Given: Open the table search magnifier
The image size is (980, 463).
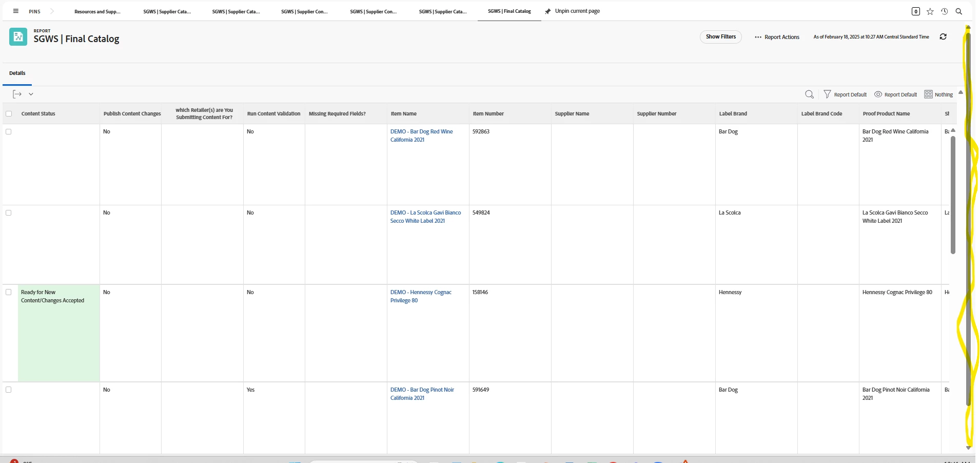Looking at the screenshot, I should [x=810, y=94].
